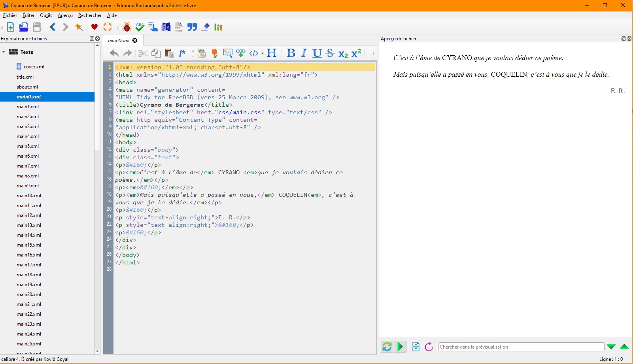Open a book with the blue folder icon

24,27
